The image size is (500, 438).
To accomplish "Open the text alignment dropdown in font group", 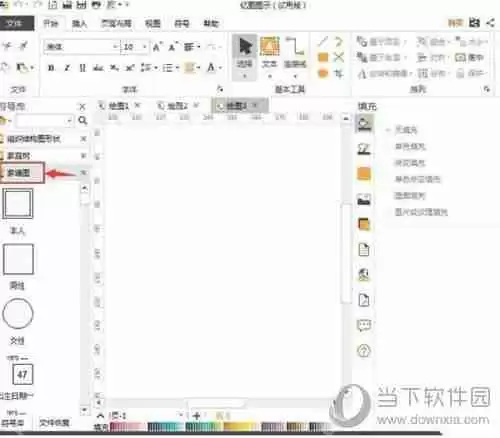I will click(192, 47).
